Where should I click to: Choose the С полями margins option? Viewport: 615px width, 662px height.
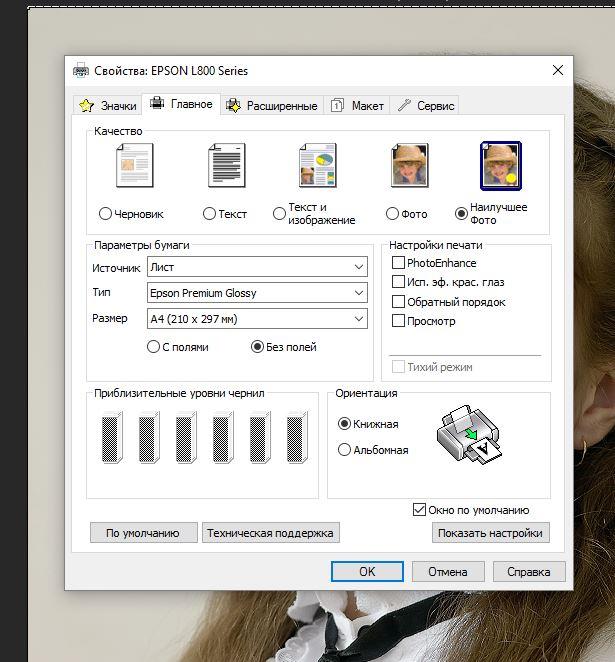tap(153, 347)
